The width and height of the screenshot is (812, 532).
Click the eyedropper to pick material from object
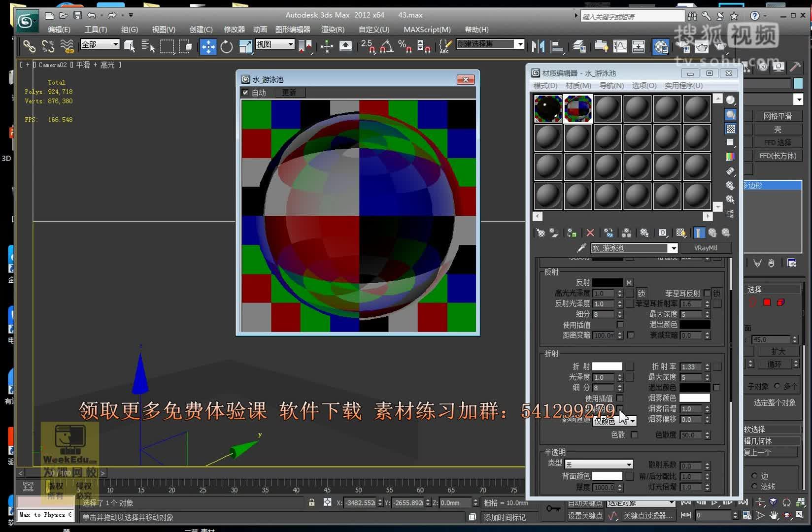tap(582, 248)
